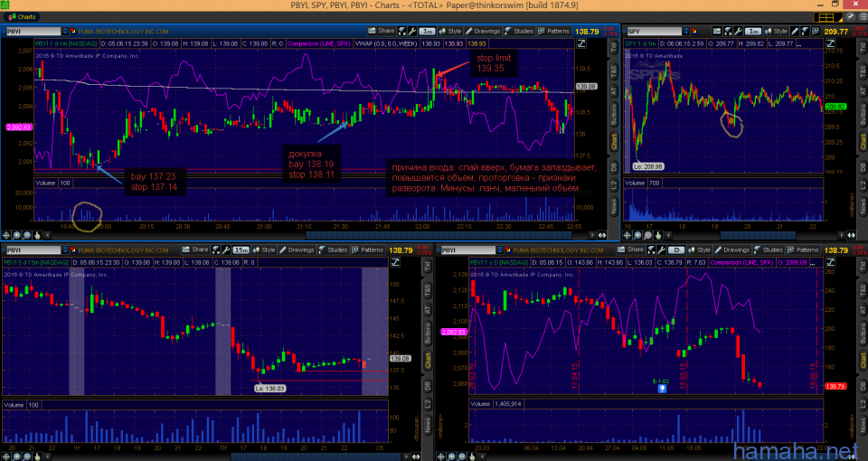Select the hand pan tool under PBYI 1m chart
This screenshot has height=461, width=868.
coord(37,235)
